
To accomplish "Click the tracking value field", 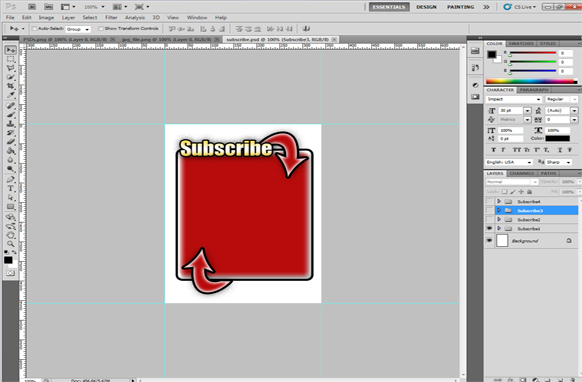I will [x=557, y=120].
